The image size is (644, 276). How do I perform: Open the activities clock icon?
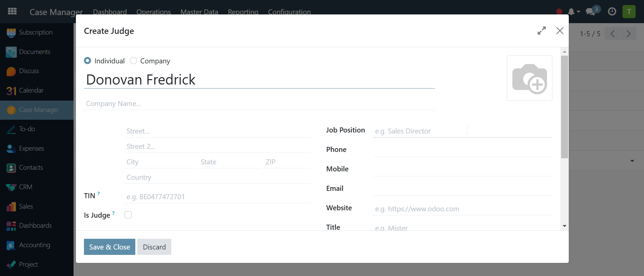click(612, 11)
